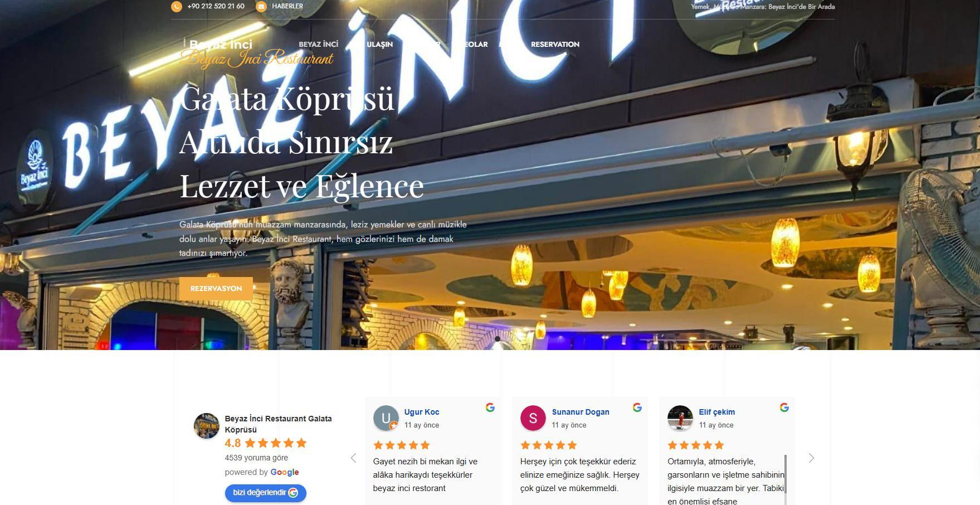Click the phone icon in top bar

point(177,7)
